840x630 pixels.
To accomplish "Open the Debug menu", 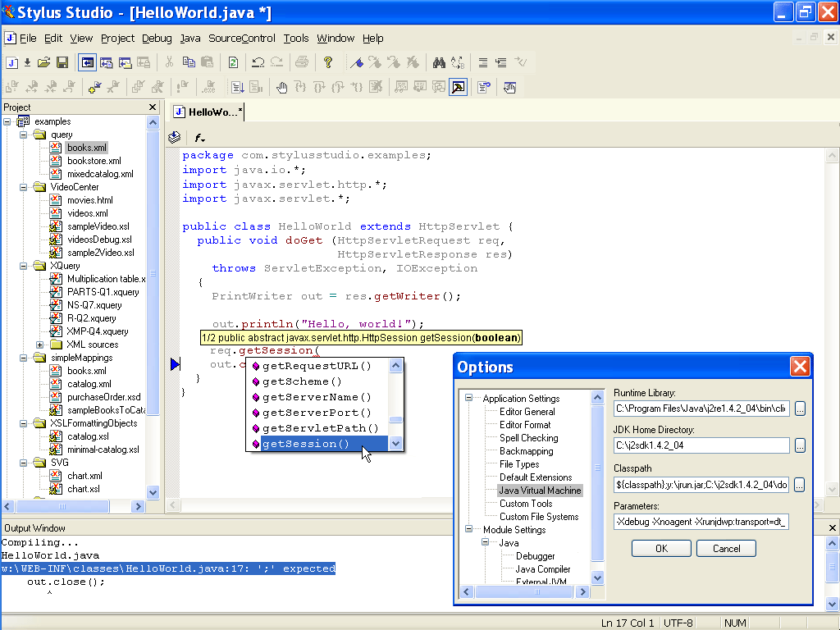I will click(157, 38).
